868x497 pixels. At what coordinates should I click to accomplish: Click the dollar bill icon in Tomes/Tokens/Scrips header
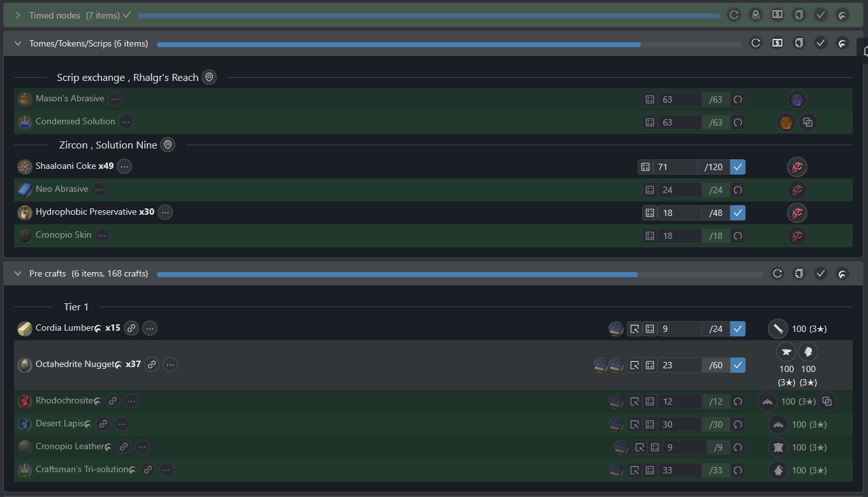tap(777, 43)
